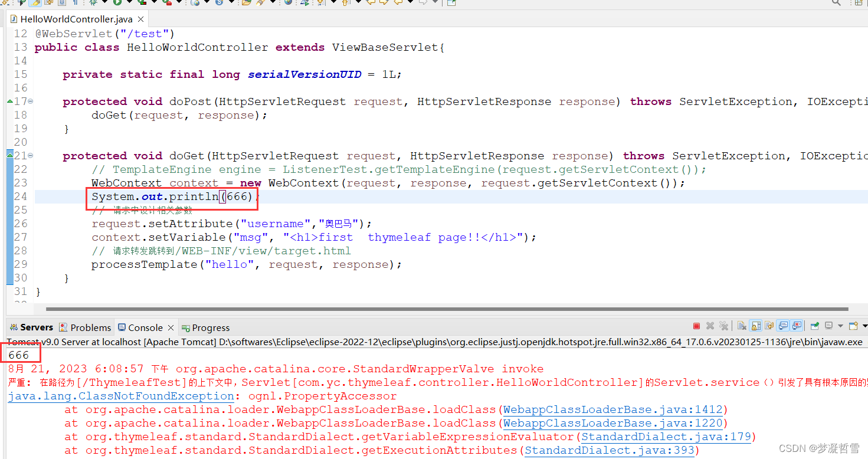The height and width of the screenshot is (459, 868).
Task: Click the search magnifier in top toolbar
Action: (836, 2)
